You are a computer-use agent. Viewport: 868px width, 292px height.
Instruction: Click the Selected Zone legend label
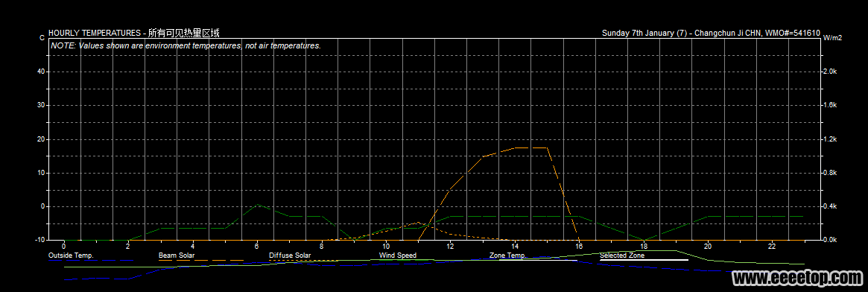pos(622,256)
